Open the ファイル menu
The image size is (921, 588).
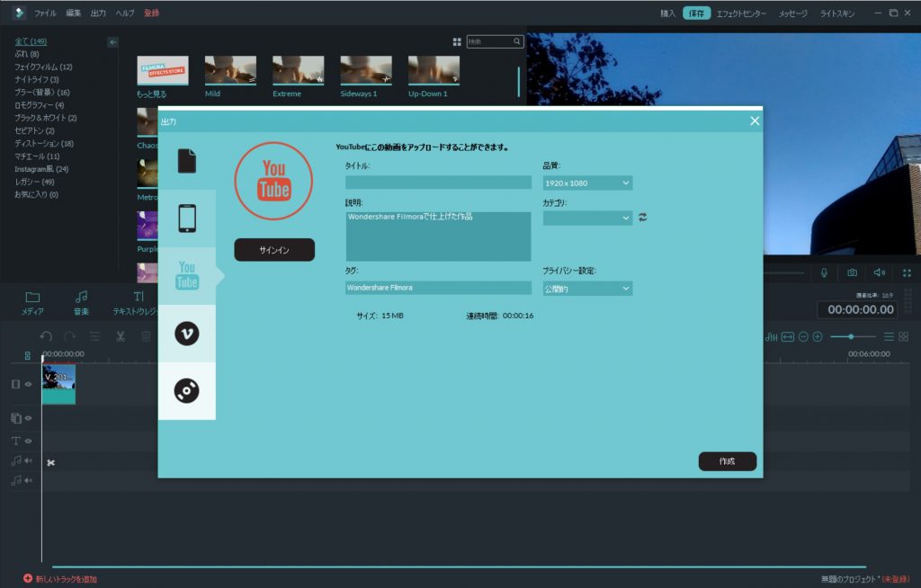point(45,13)
